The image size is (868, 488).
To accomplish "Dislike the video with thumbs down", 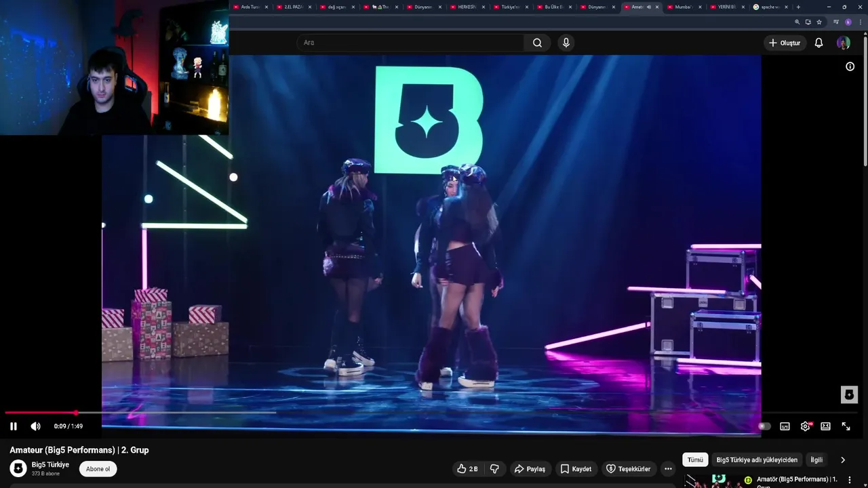I will click(x=494, y=469).
